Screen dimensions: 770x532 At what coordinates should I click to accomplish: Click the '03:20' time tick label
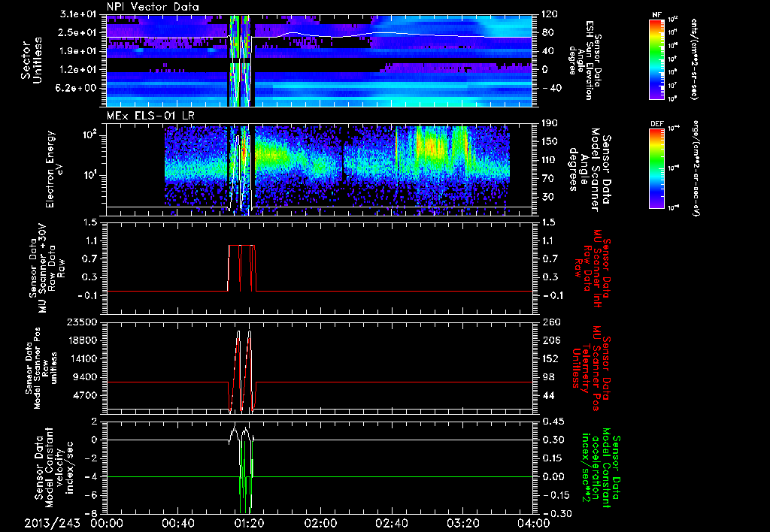(463, 524)
